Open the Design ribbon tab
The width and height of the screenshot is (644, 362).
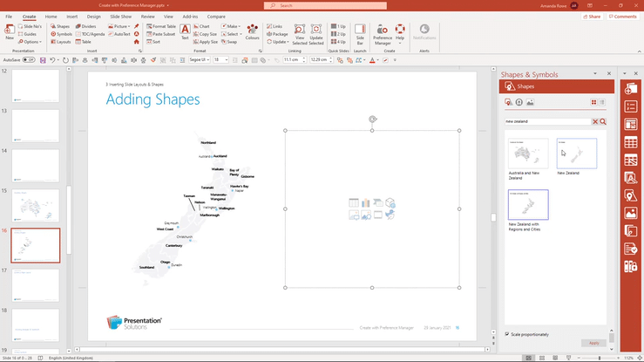pyautogui.click(x=93, y=16)
